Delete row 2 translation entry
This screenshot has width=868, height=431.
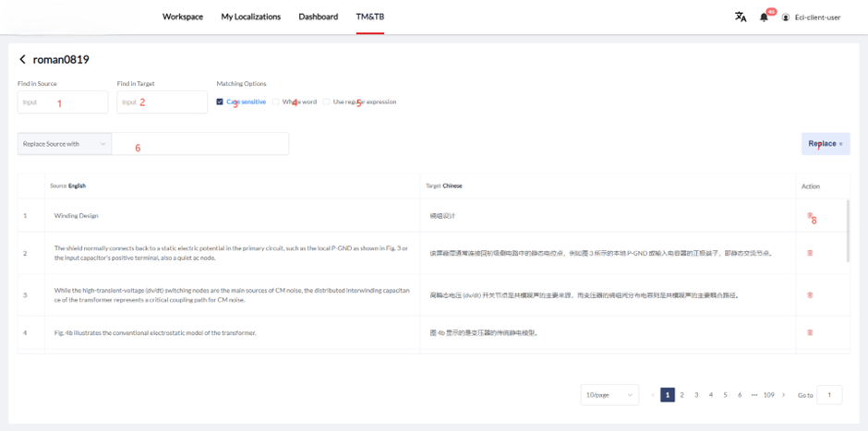pyautogui.click(x=810, y=253)
